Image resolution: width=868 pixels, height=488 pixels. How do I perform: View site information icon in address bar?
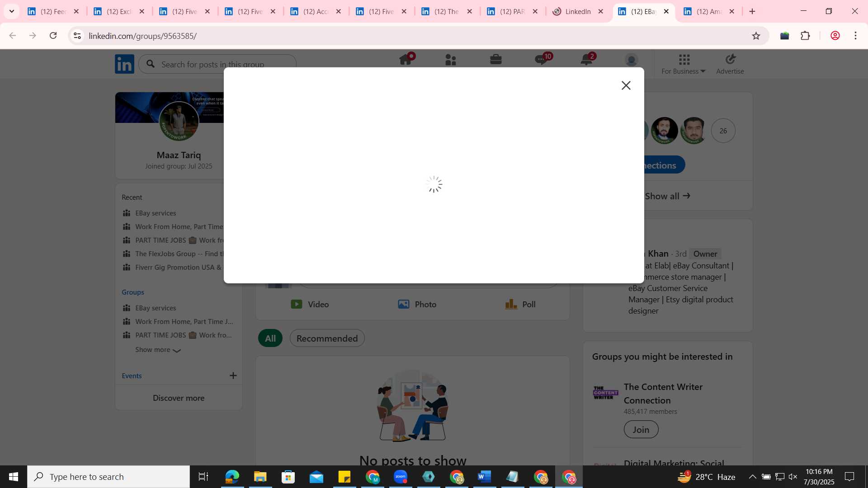pos(77,36)
